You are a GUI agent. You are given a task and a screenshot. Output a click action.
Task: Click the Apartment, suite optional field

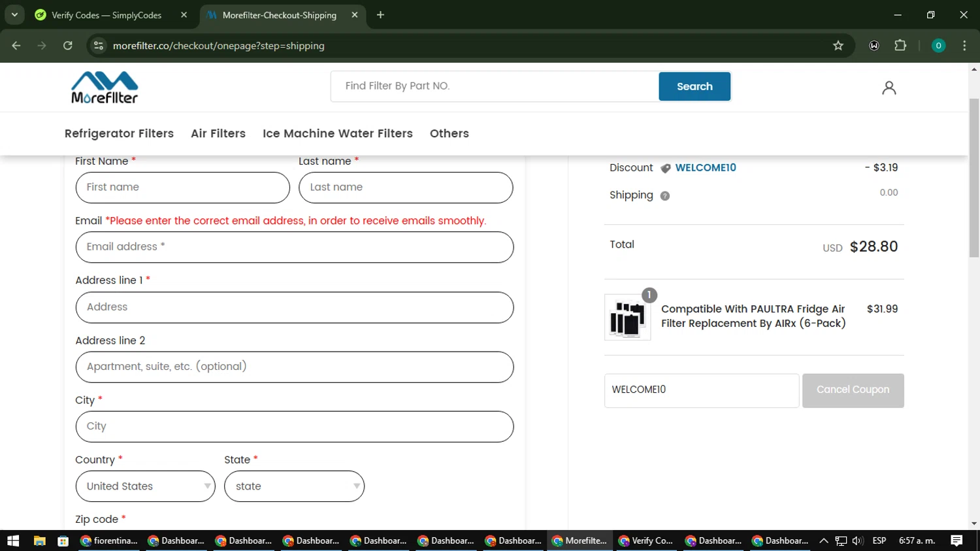[x=295, y=367]
